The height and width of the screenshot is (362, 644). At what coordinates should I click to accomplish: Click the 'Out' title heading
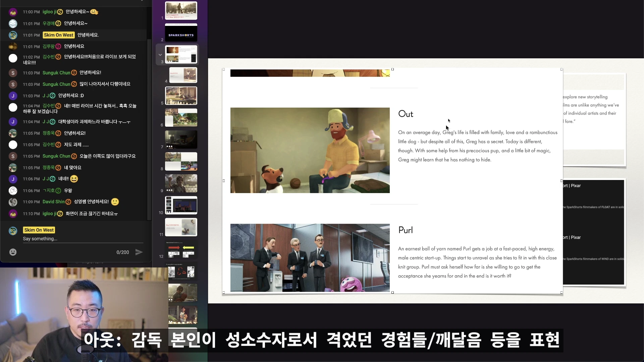coord(406,114)
